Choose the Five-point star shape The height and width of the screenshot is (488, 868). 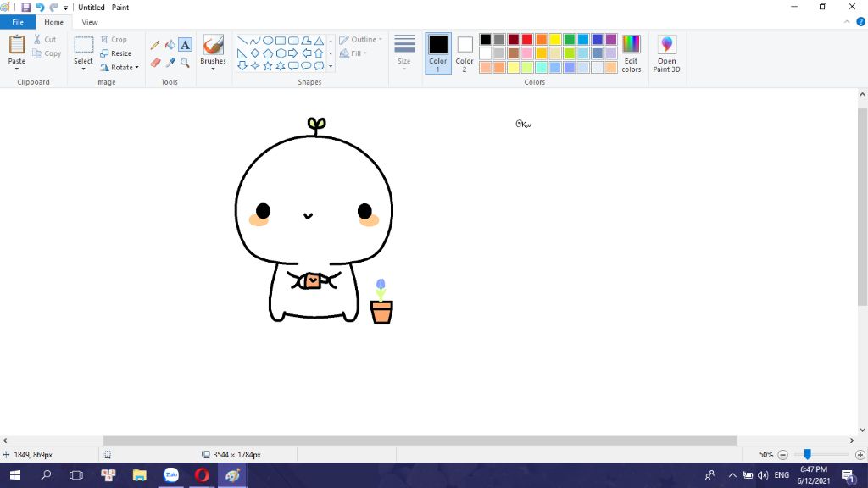267,66
